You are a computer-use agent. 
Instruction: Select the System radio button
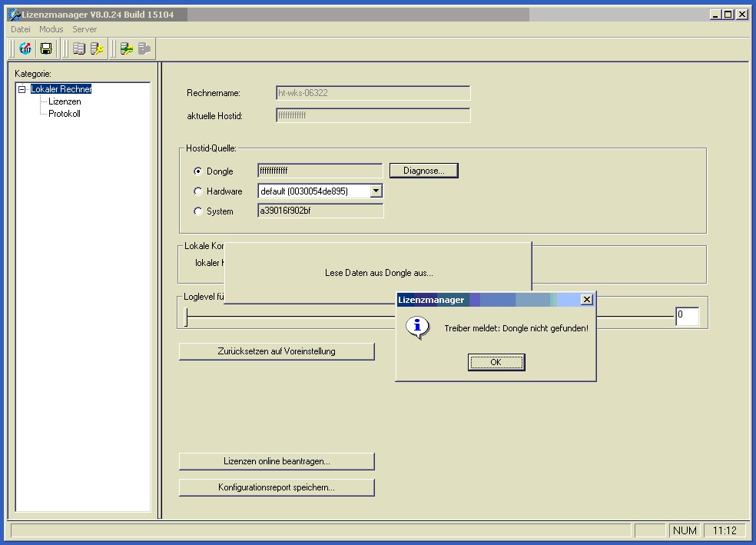click(x=197, y=211)
